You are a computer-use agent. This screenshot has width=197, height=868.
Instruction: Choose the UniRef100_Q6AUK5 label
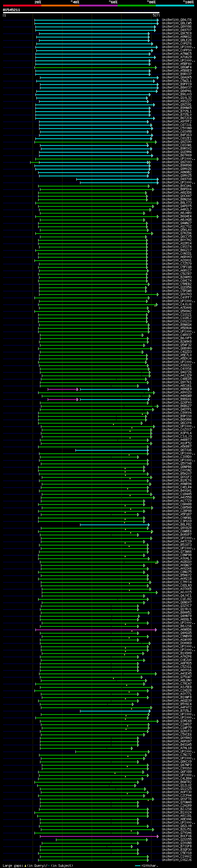(x=177, y=78)
